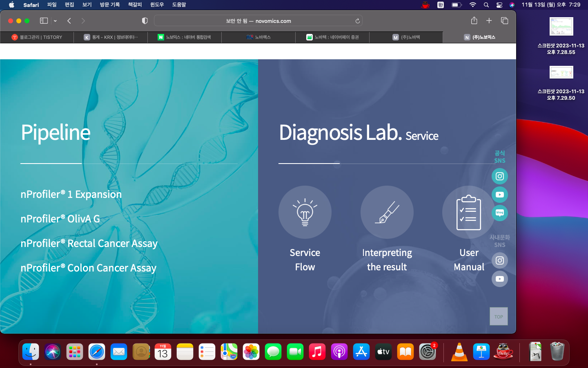Image resolution: width=588 pixels, height=368 pixels.
Task: Open nProfiler OlivA G link
Action: pos(60,219)
